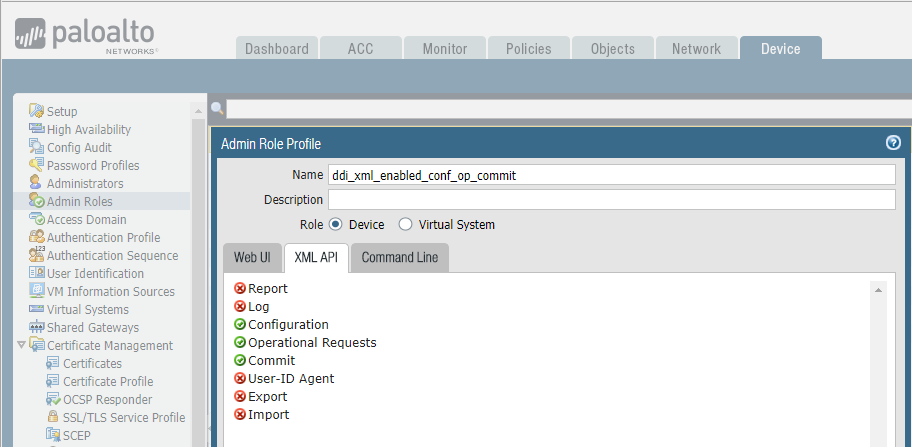Click the Description input field
The height and width of the screenshot is (447, 912).
(611, 200)
